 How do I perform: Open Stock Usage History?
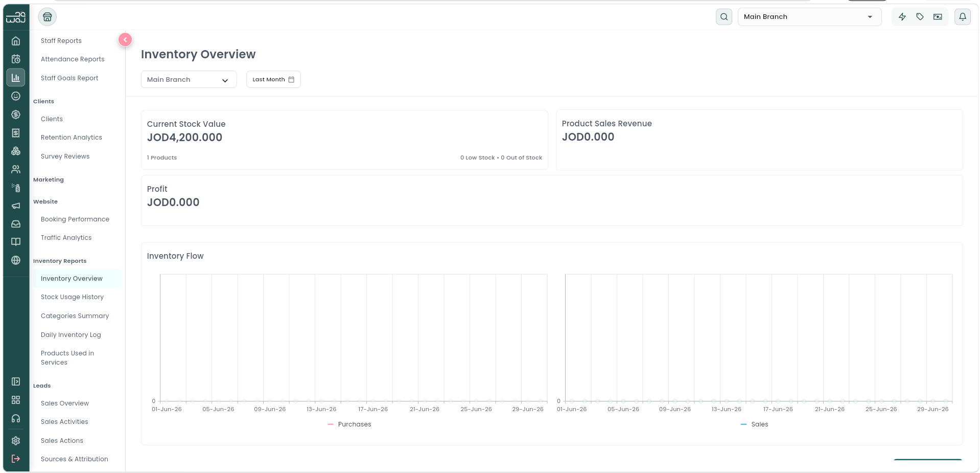(72, 297)
